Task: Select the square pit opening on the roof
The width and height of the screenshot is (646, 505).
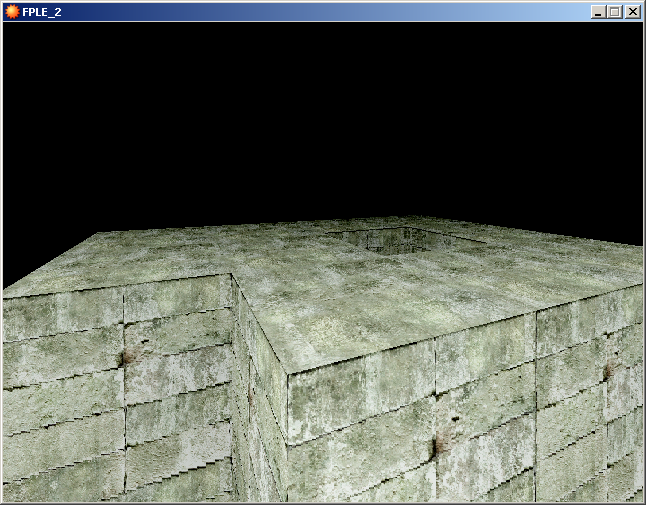Action: point(385,240)
